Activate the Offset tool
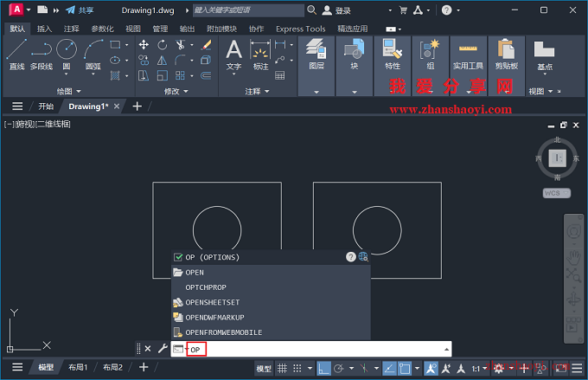 pos(206,75)
